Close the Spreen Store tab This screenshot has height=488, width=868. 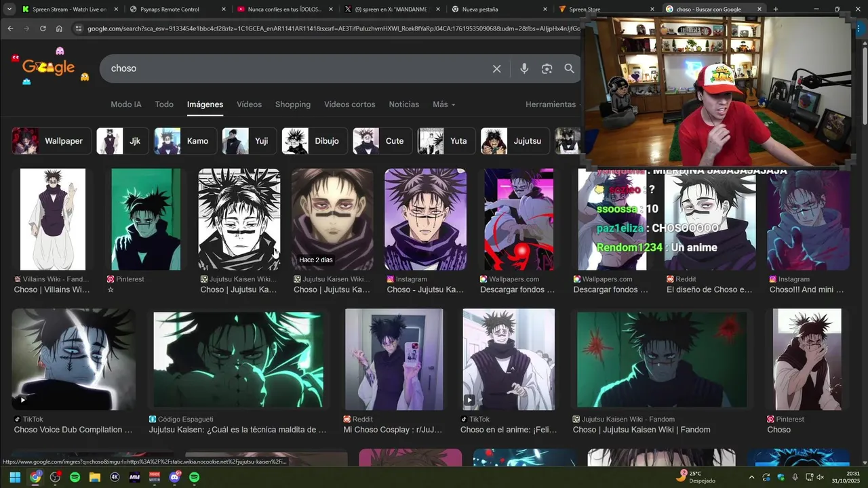652,9
